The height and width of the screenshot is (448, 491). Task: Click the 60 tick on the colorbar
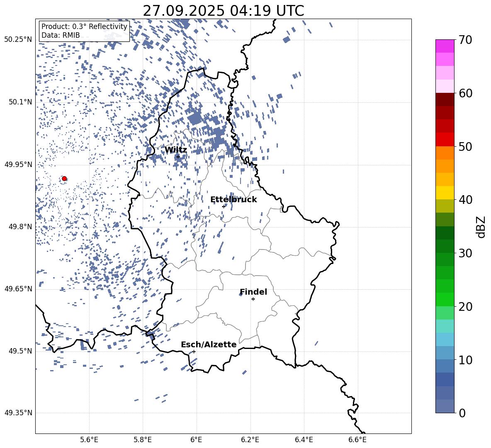pyautogui.click(x=465, y=93)
